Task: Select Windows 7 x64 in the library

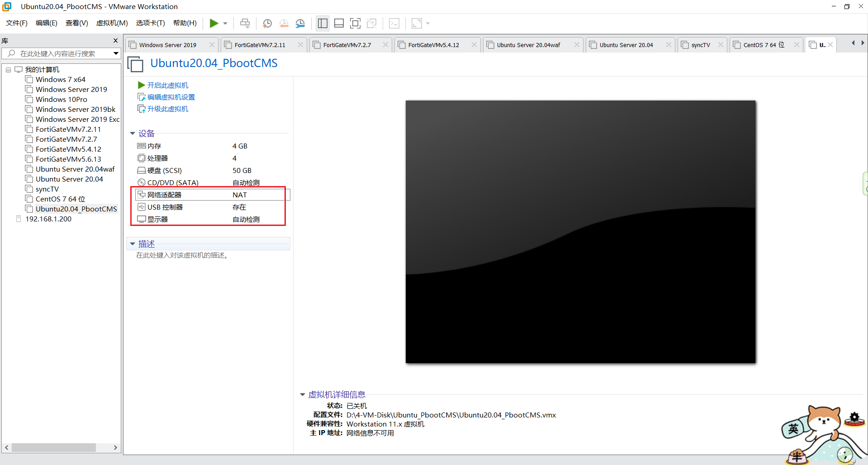Action: (61, 80)
